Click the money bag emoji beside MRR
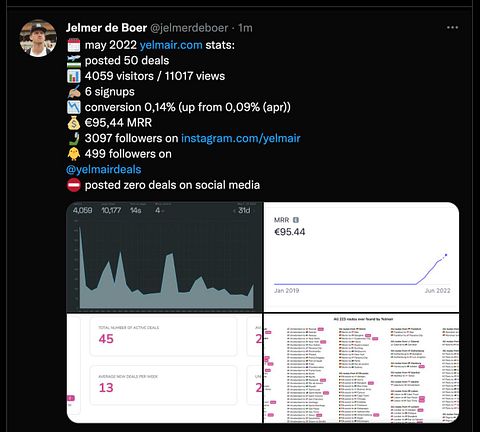The image size is (480, 432). coord(74,123)
